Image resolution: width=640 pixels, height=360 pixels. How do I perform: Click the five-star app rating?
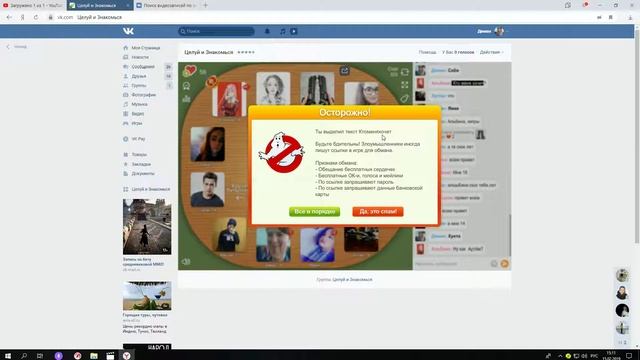246,52
